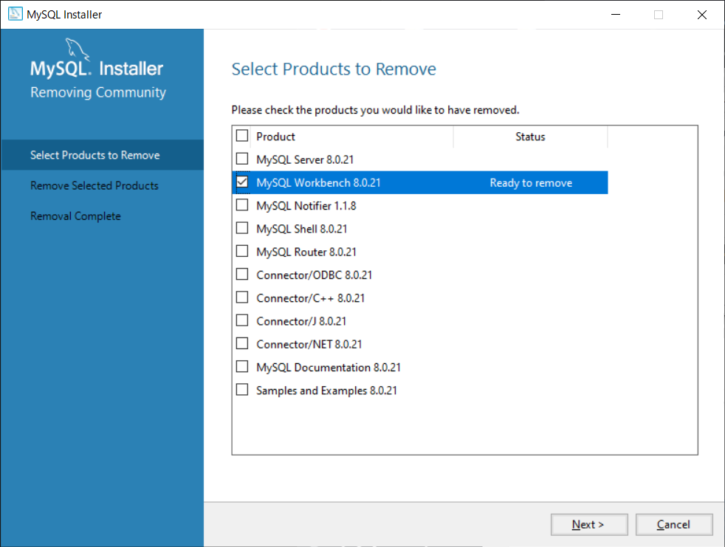
Task: Check the Connector/ODBC 8.0.21 box
Action: pyautogui.click(x=242, y=275)
